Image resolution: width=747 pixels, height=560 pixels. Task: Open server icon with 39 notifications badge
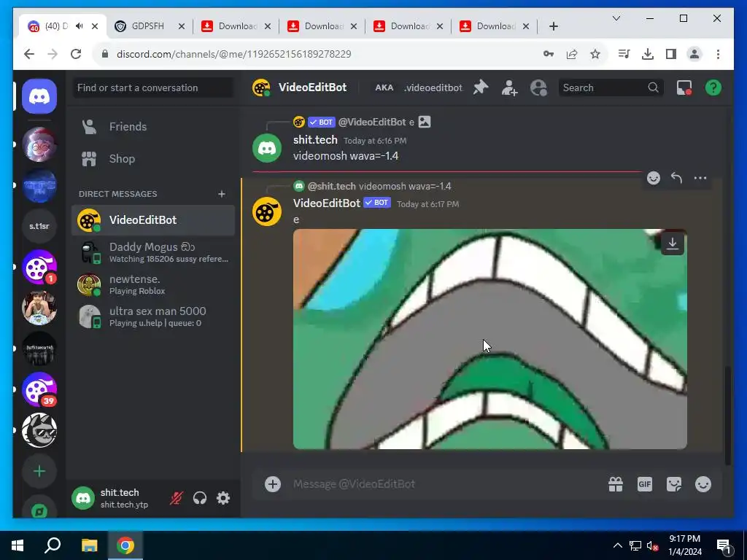pos(39,389)
